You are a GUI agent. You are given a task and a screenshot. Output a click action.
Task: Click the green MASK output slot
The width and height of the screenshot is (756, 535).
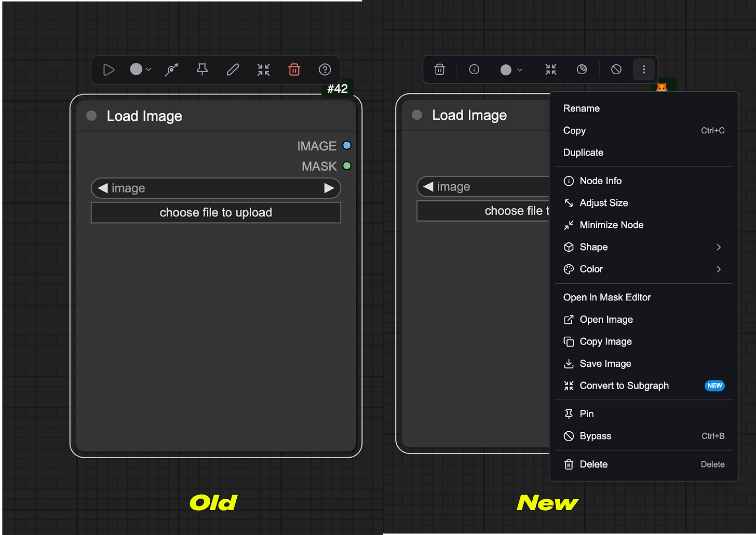coord(347,166)
